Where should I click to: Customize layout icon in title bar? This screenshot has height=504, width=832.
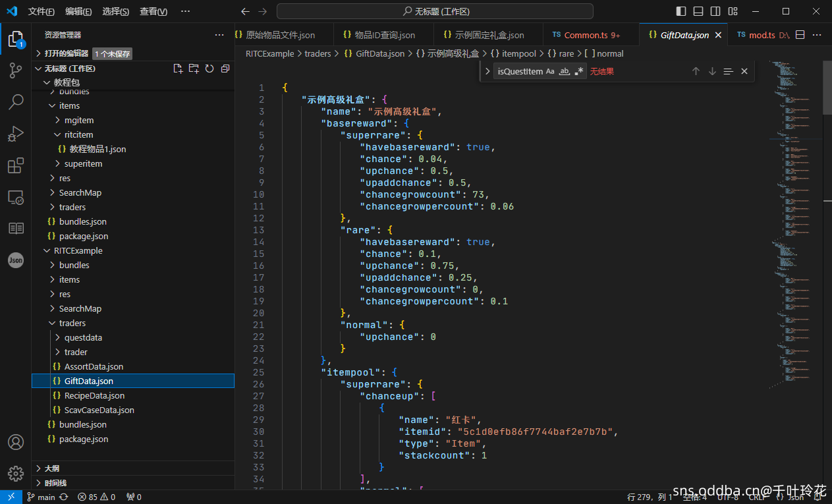[x=733, y=11]
